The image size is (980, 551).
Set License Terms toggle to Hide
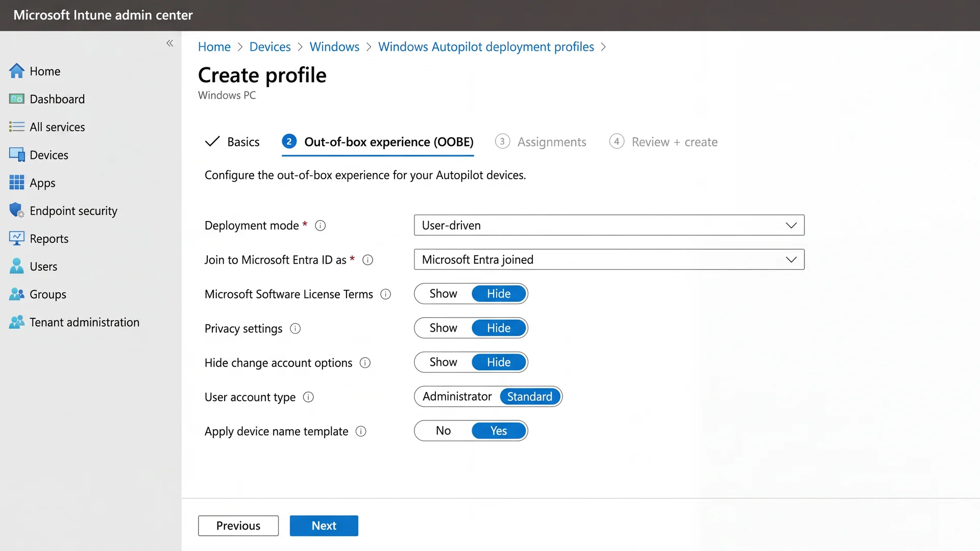click(499, 294)
